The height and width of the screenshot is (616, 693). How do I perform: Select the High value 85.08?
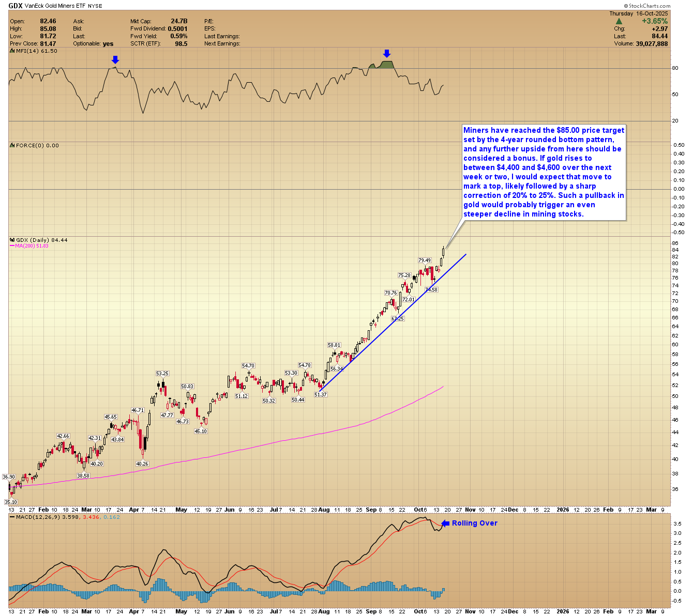tap(48, 29)
